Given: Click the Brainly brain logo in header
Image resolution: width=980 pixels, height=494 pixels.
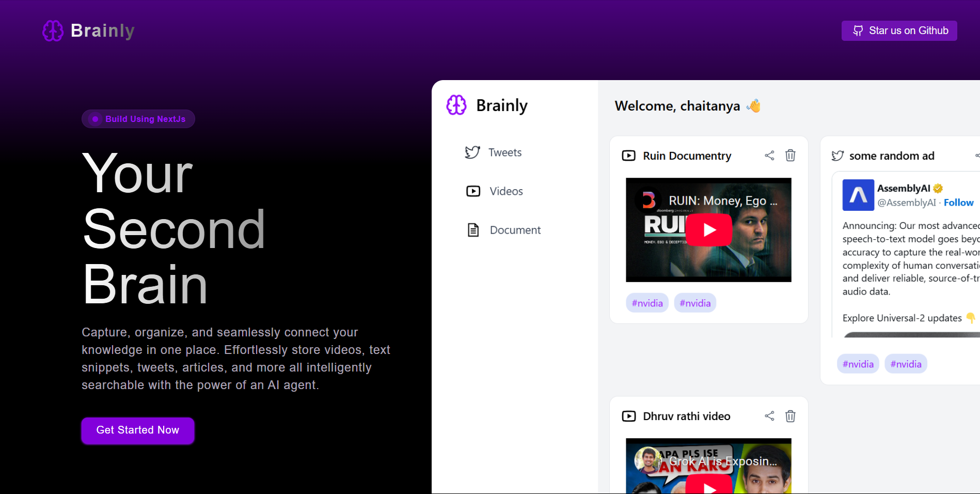Looking at the screenshot, I should tap(53, 31).
